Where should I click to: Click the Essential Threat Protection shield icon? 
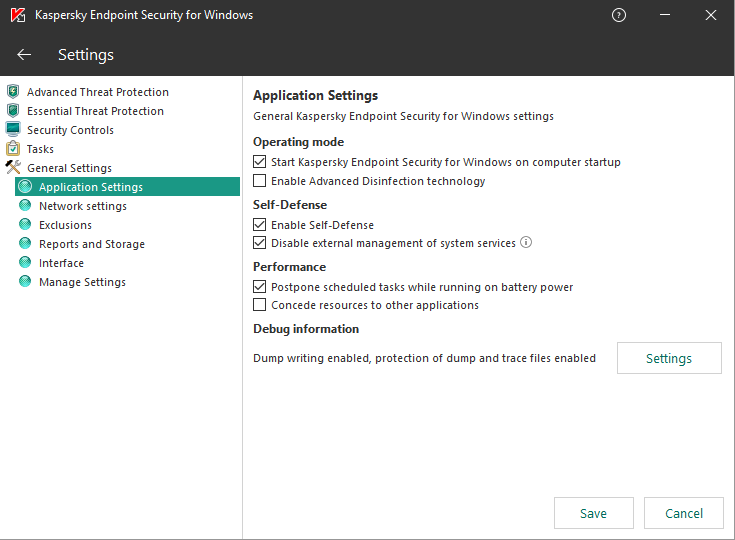13,111
